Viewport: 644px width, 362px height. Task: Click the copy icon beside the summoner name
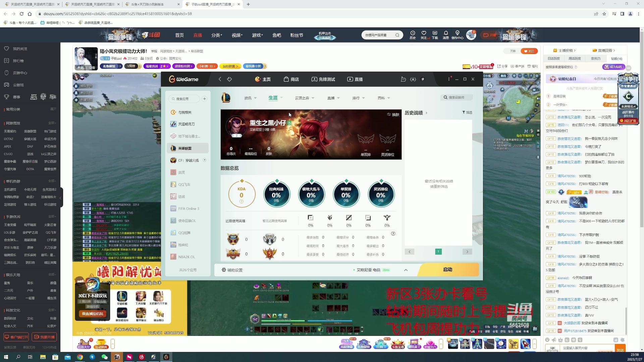point(289,123)
